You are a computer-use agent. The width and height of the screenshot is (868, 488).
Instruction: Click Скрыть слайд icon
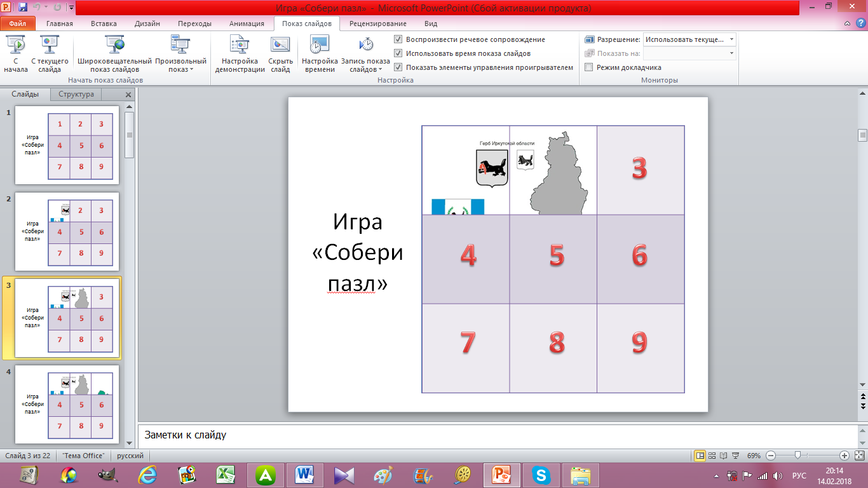click(x=280, y=44)
